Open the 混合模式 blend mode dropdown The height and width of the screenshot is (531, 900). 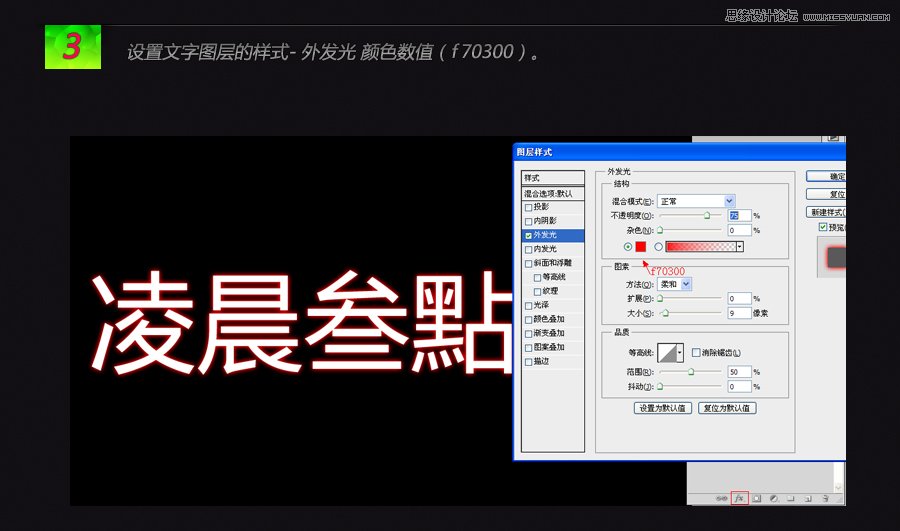coord(696,201)
